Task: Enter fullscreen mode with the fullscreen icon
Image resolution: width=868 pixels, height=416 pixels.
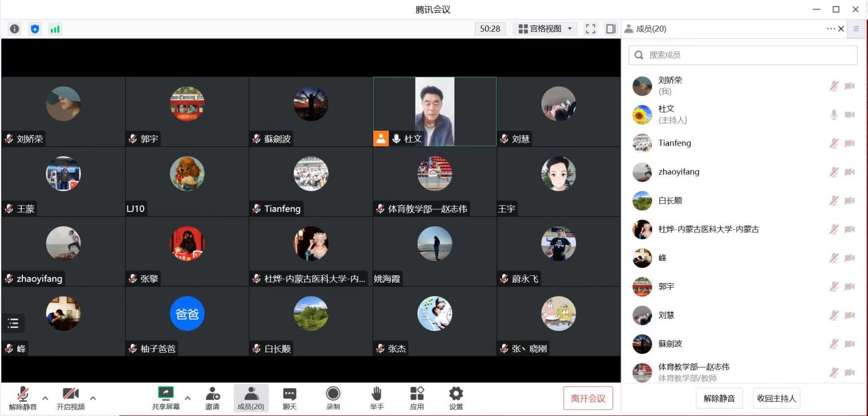Action: point(590,29)
